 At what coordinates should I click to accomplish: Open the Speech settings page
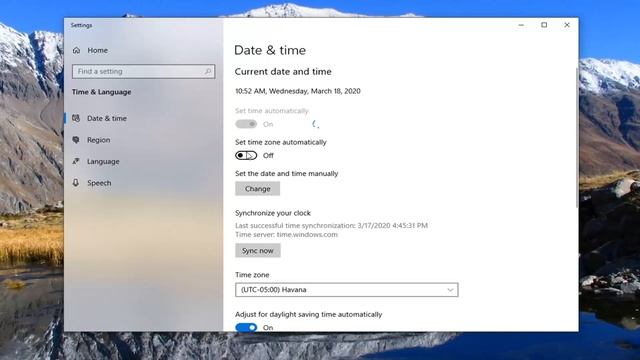coord(99,183)
